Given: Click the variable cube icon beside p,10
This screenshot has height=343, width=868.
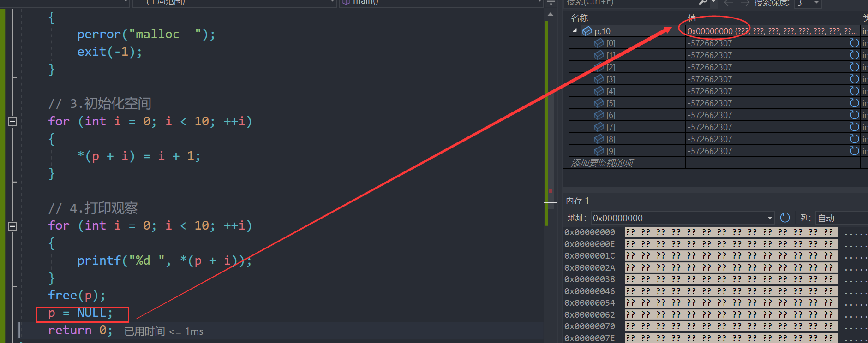Looking at the screenshot, I should pos(587,31).
